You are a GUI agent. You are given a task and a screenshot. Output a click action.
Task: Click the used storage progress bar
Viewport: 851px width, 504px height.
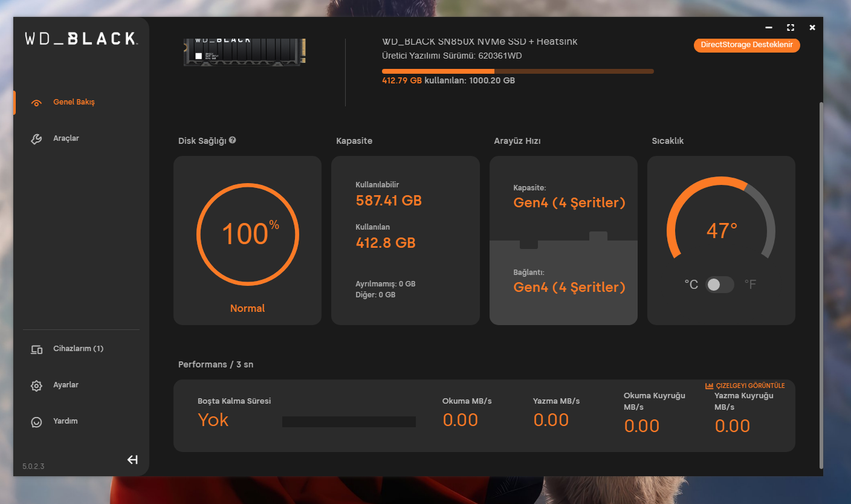click(517, 71)
